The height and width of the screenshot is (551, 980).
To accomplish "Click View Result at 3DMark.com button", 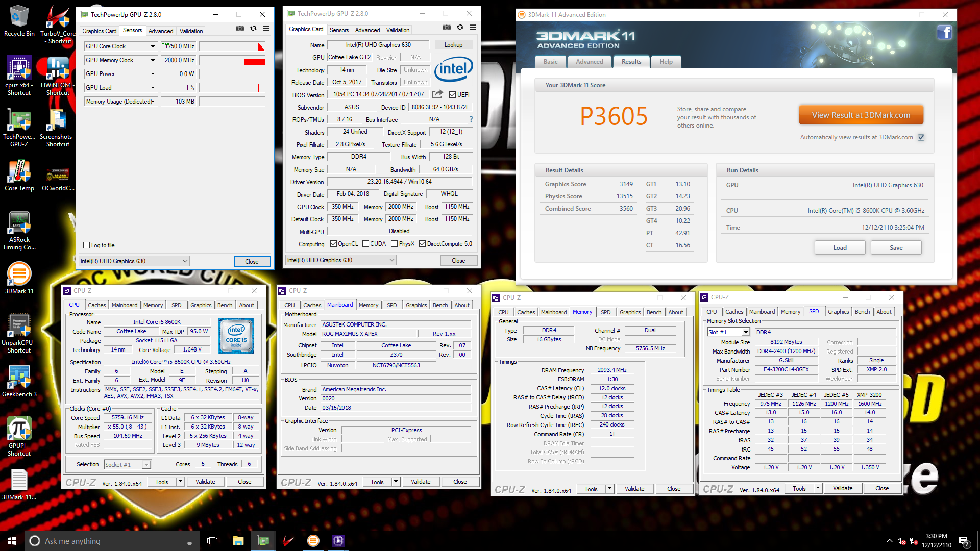I will [x=861, y=115].
